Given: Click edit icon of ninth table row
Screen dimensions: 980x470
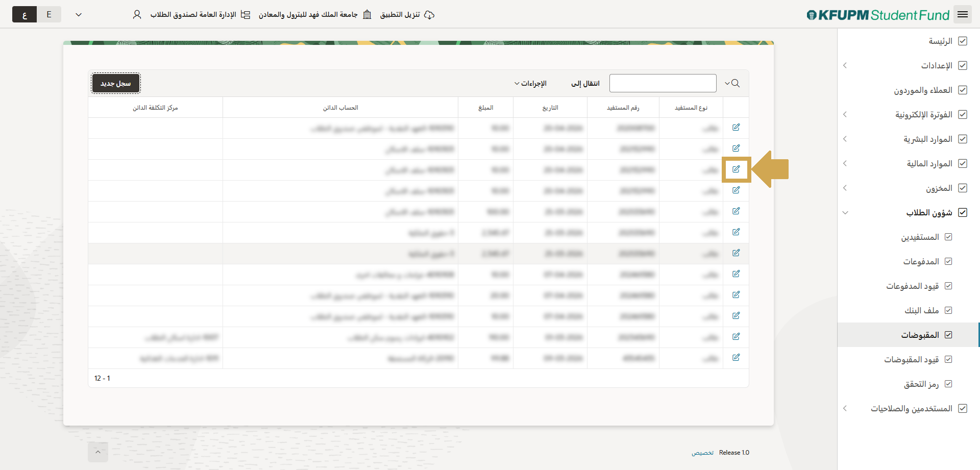Looking at the screenshot, I should click(736, 295).
